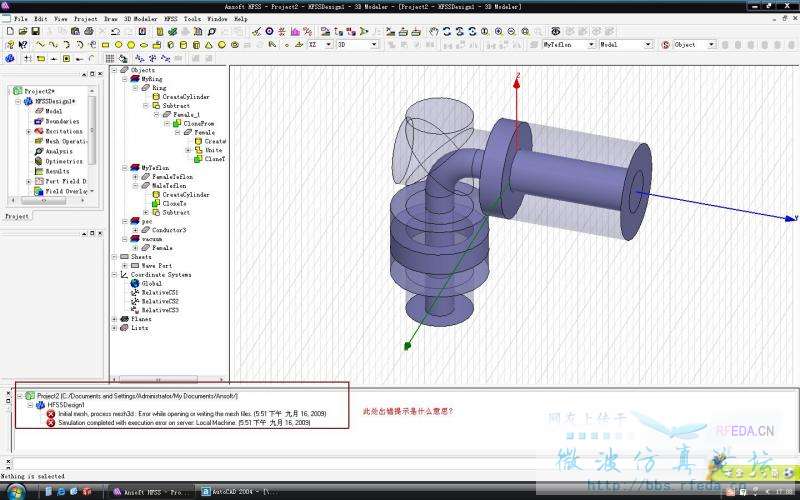Expand the FemaleTeflon object node
Screen dimensions: 800x500
pyautogui.click(x=135, y=177)
